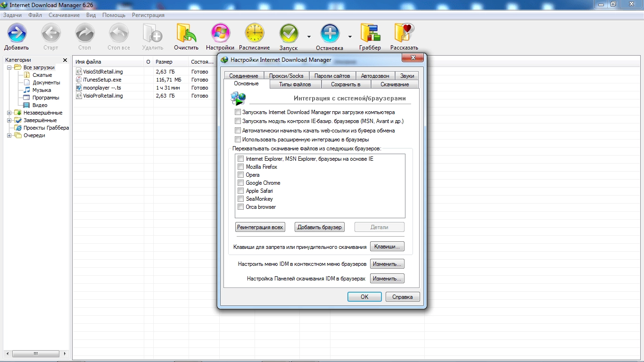Check the Internet Explorer, MSN Explorer box

click(x=241, y=159)
